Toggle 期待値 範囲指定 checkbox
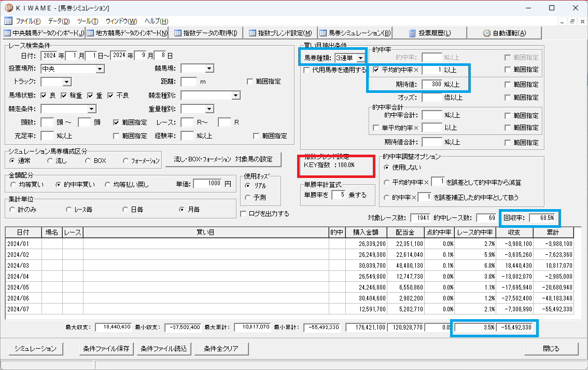The width and height of the screenshot is (588, 370). tap(508, 85)
